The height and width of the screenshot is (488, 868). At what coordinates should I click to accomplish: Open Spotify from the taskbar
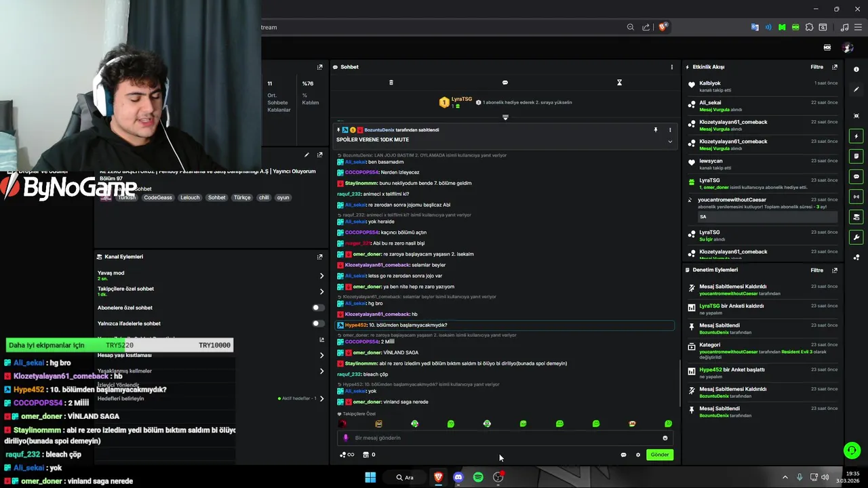tap(478, 477)
